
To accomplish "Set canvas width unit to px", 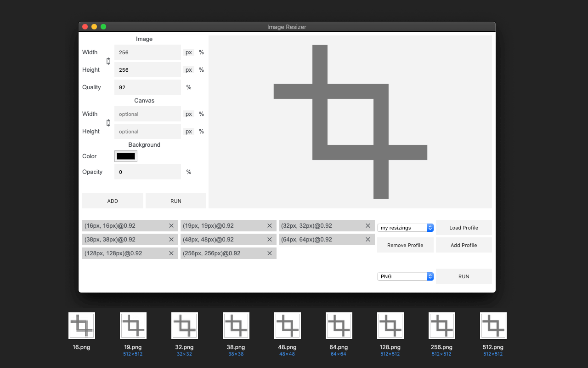I will tap(189, 114).
